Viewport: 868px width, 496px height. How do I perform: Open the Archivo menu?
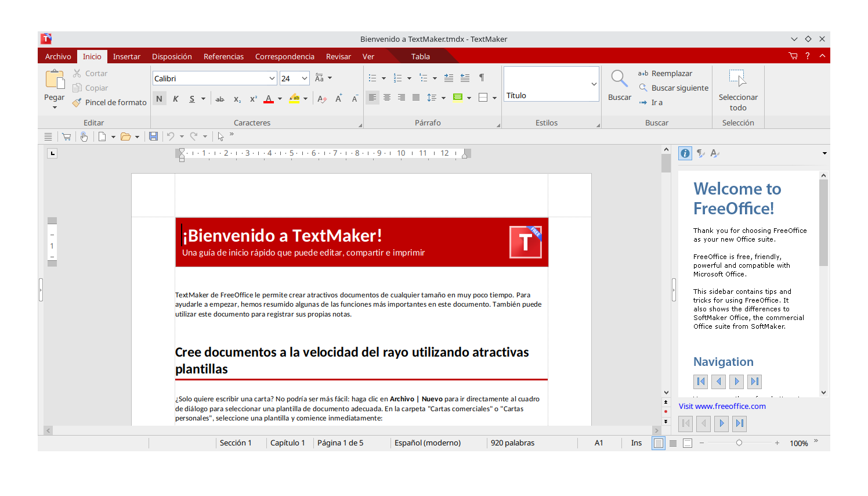(x=58, y=56)
